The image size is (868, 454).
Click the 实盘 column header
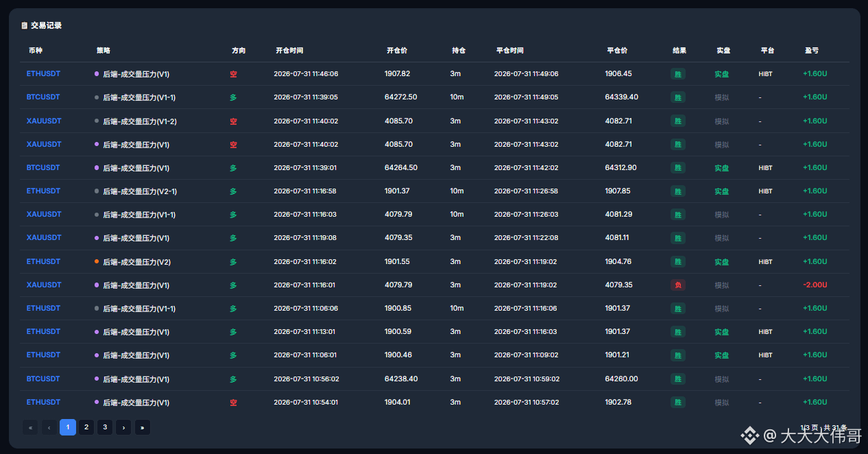(723, 51)
